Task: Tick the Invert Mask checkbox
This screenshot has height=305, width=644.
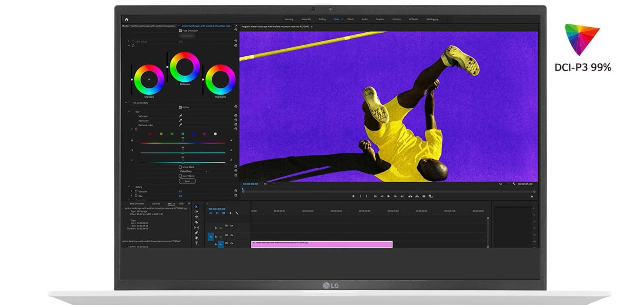Action: [180, 176]
